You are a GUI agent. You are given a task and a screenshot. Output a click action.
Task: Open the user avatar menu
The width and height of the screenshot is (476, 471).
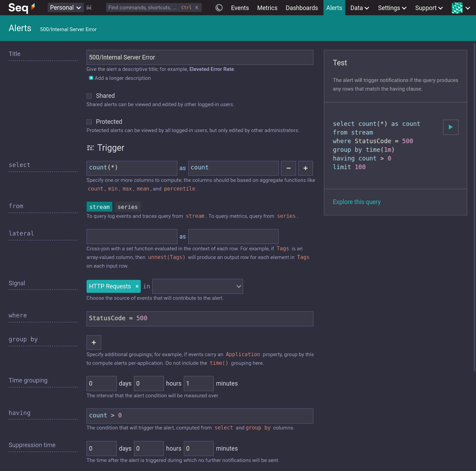(461, 8)
